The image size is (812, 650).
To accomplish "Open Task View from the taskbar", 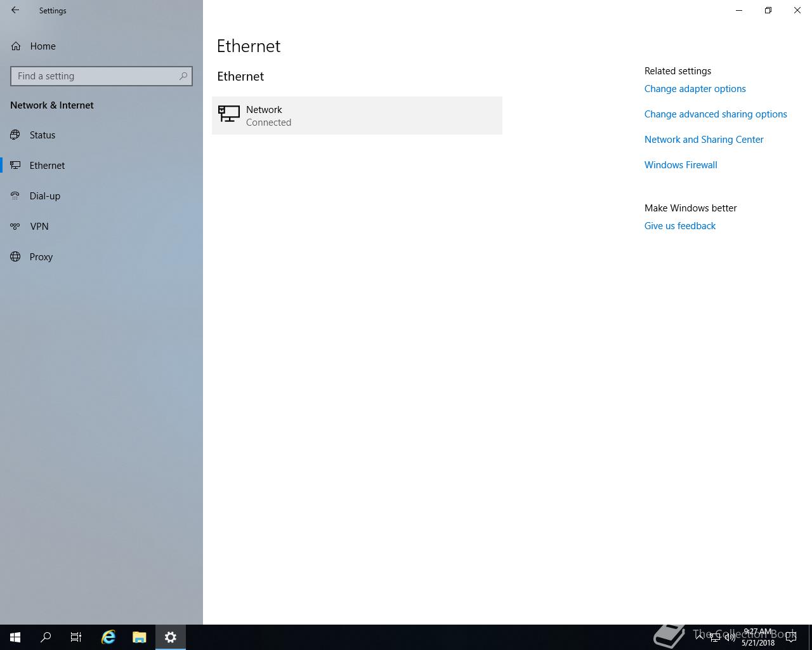I will point(76,637).
